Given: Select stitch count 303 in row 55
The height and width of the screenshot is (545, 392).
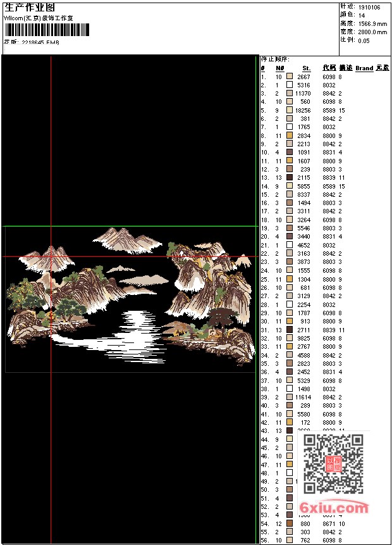Looking at the screenshot, I should click(x=305, y=532).
